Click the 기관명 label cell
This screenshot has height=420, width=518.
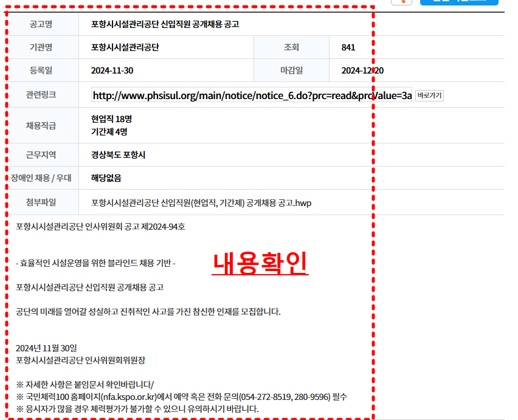point(41,47)
